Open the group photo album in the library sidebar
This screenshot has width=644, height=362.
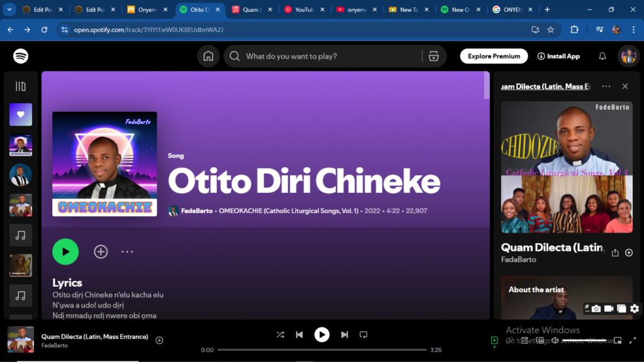tap(21, 206)
